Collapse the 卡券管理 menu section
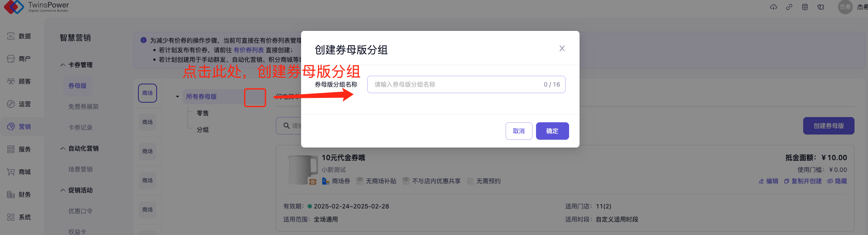The width and height of the screenshot is (868, 235). [63, 65]
